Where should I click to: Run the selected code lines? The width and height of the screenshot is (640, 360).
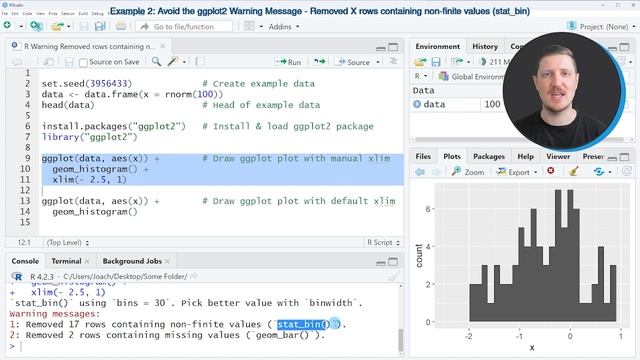point(288,62)
